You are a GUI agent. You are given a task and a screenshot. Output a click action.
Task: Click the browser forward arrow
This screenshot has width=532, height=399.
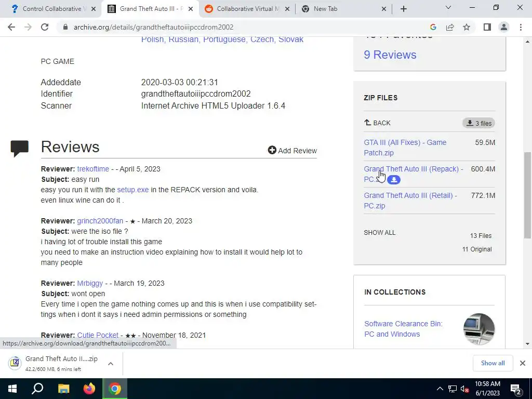28,27
